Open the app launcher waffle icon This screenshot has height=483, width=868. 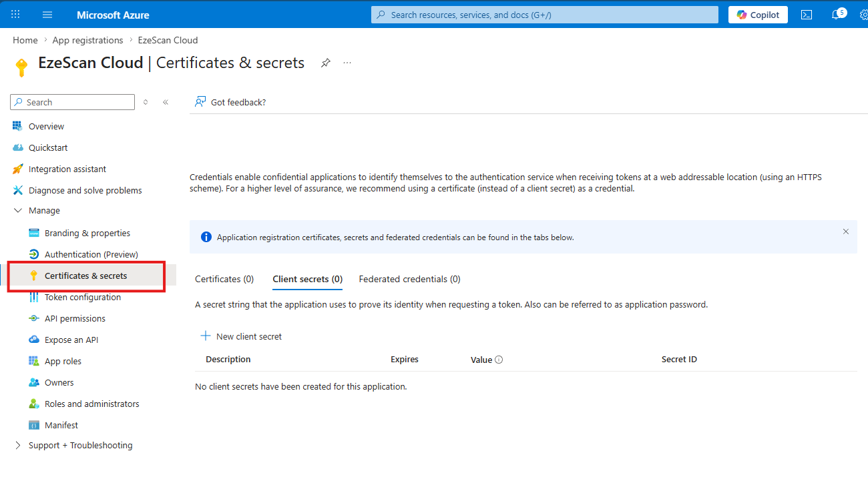pyautogui.click(x=16, y=15)
